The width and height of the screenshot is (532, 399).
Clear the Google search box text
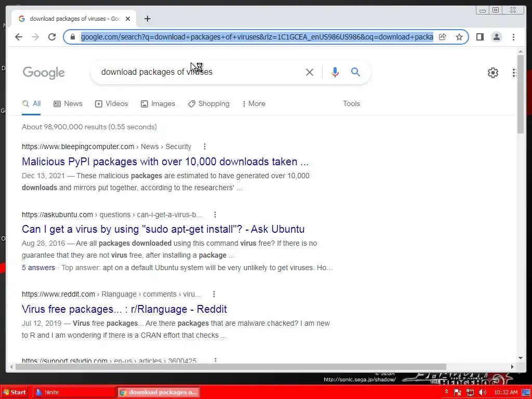(310, 72)
